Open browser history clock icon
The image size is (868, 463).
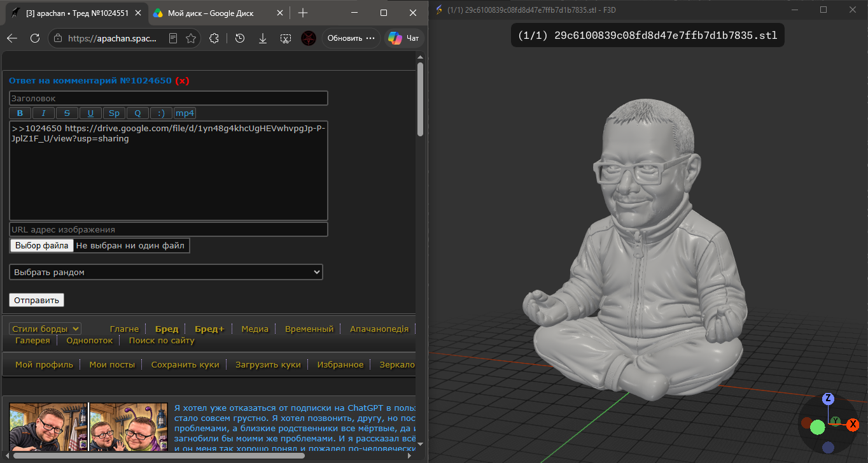(x=240, y=38)
